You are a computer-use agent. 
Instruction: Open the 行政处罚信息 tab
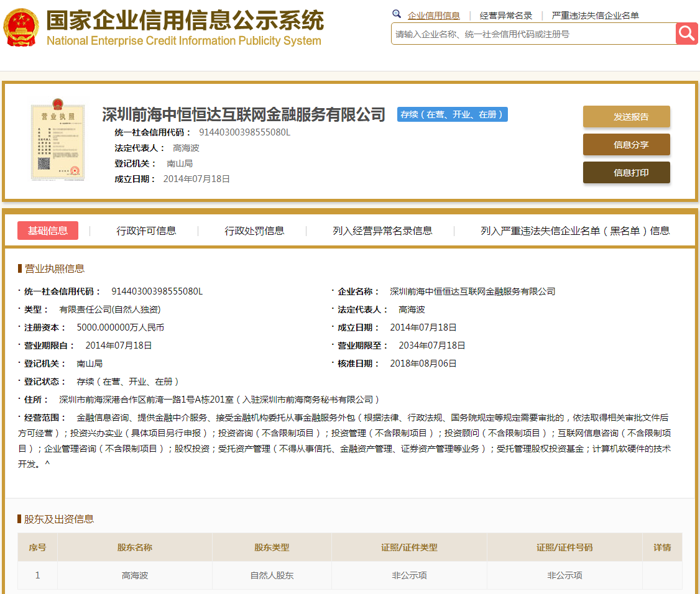pyautogui.click(x=254, y=231)
